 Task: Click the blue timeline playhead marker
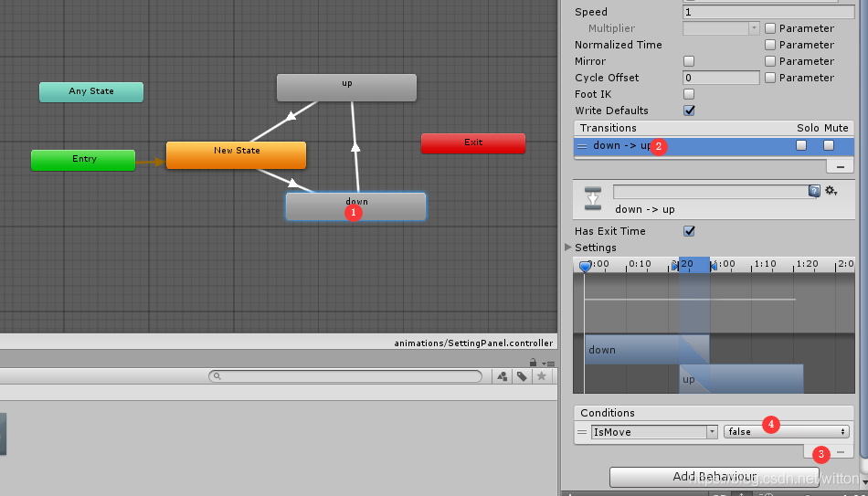pyautogui.click(x=585, y=267)
